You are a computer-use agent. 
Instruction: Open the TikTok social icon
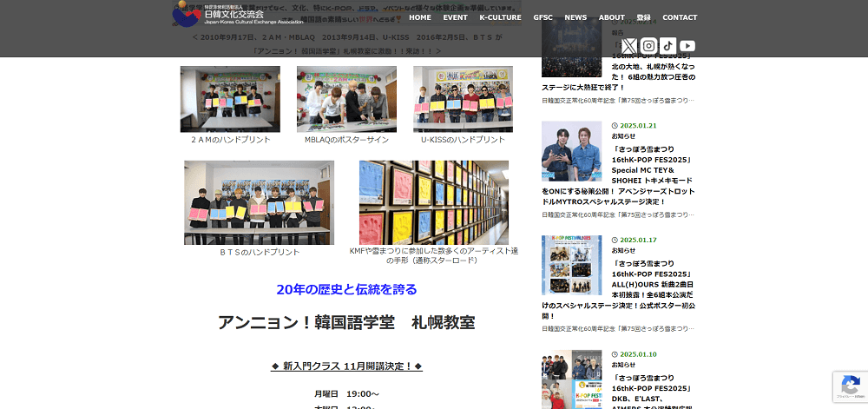[668, 46]
